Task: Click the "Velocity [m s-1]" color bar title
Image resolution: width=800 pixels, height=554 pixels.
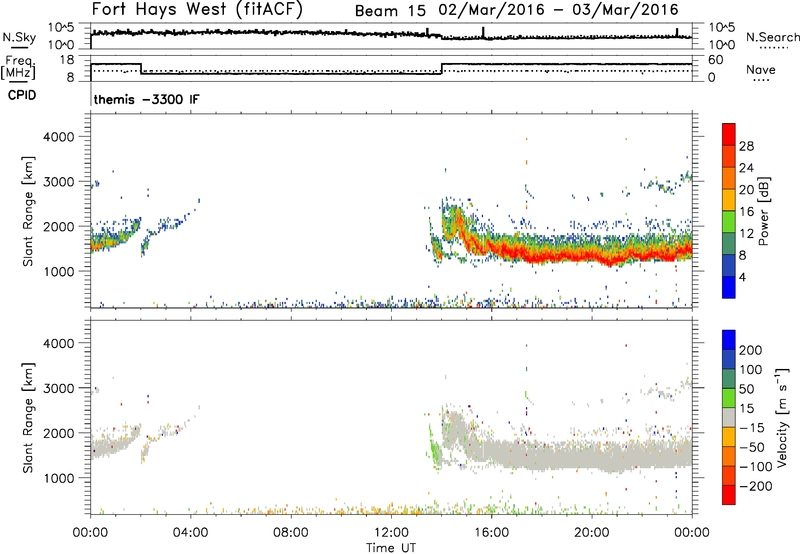Action: click(x=783, y=417)
